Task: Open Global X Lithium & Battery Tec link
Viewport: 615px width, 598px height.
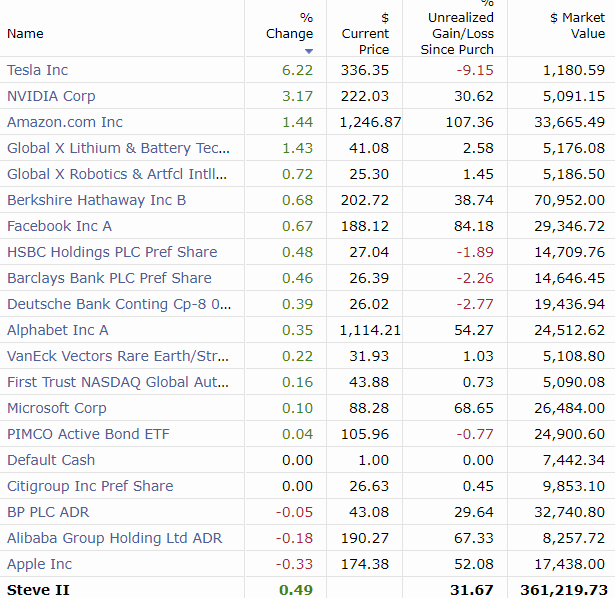Action: (118, 148)
